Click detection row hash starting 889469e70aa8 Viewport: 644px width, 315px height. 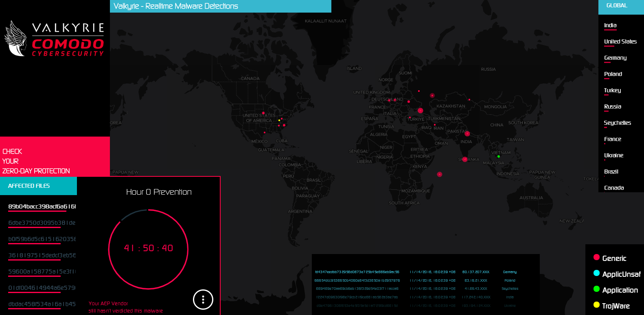[357, 289]
